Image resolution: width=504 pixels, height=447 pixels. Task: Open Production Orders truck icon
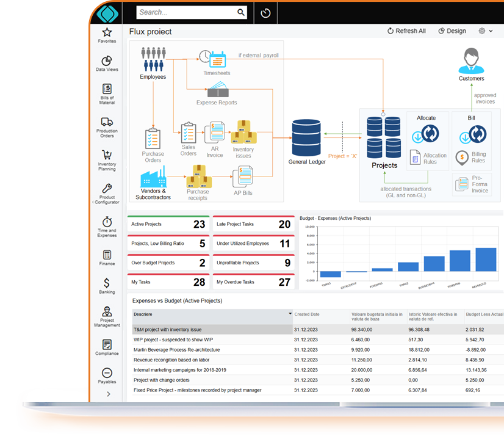(x=107, y=122)
